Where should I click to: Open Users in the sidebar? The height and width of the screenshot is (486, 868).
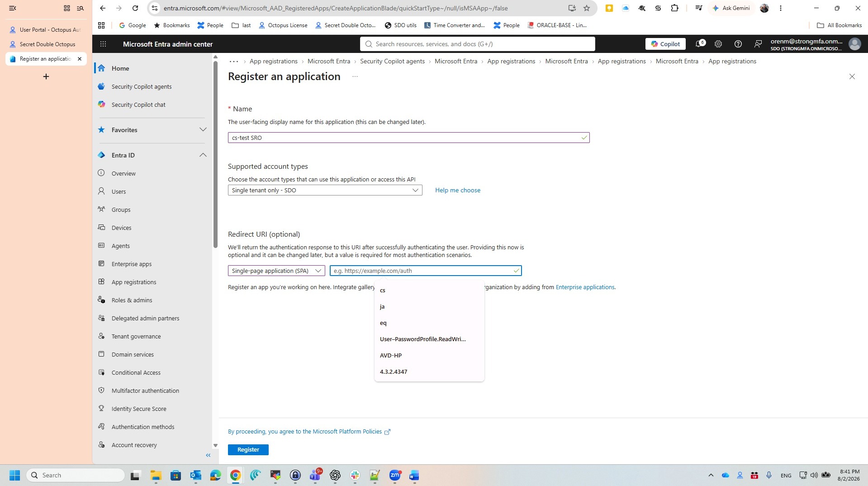(119, 191)
